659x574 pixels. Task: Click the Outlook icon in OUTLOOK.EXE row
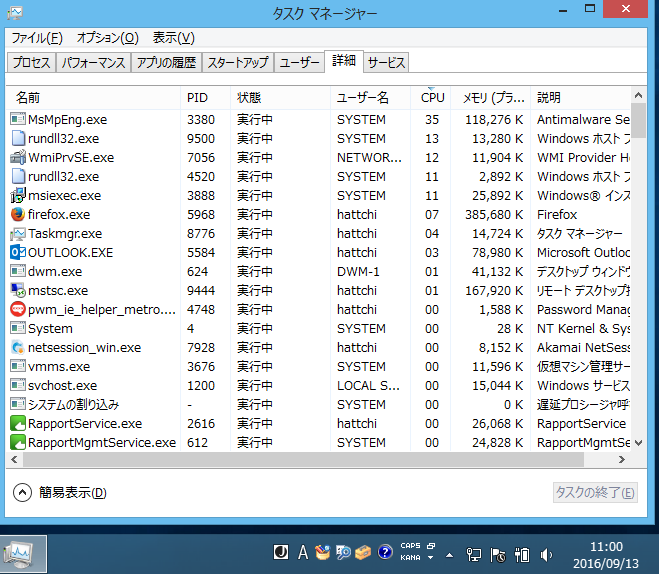[x=18, y=252]
